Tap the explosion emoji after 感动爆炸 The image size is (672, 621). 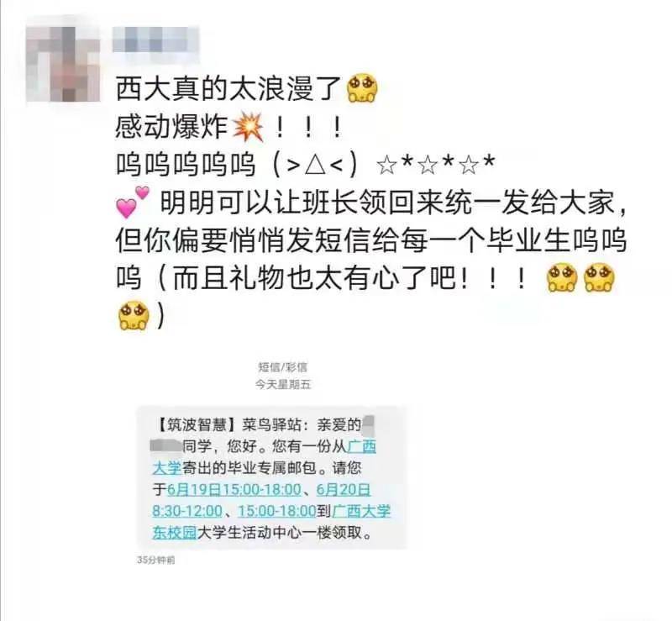point(248,127)
